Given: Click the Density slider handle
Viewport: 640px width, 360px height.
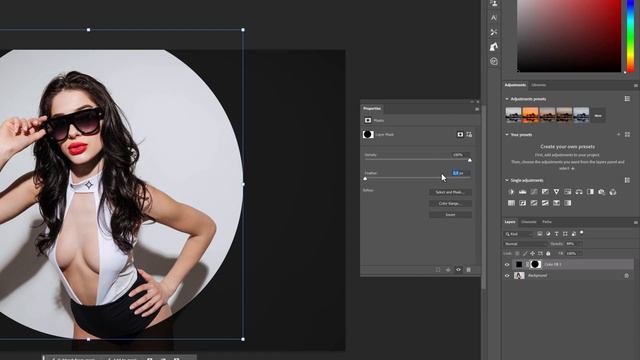Looking at the screenshot, I should click(470, 160).
